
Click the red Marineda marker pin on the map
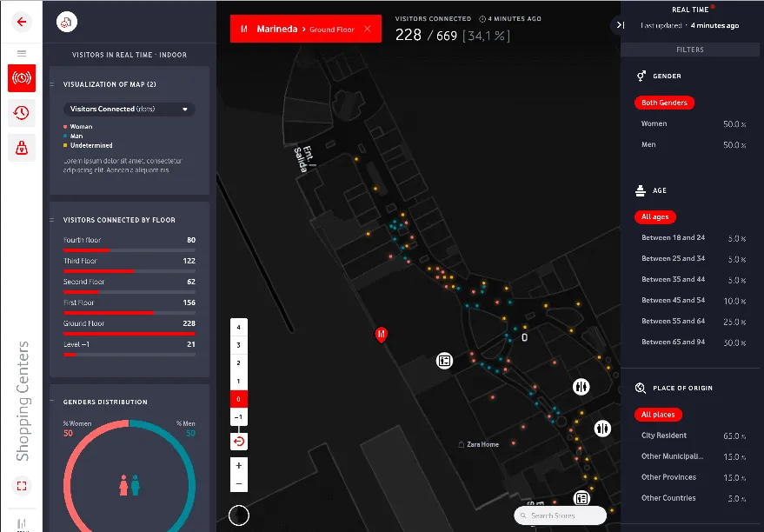coord(381,334)
